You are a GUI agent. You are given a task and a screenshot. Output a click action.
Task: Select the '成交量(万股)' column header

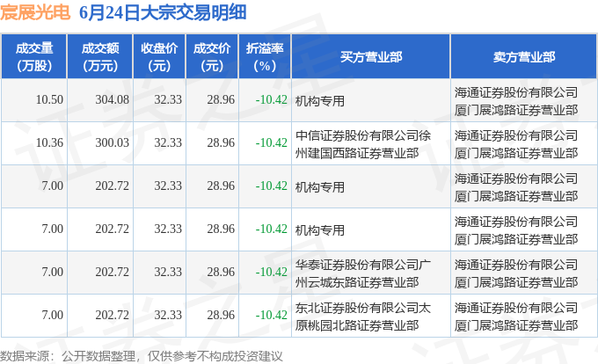pos(34,57)
